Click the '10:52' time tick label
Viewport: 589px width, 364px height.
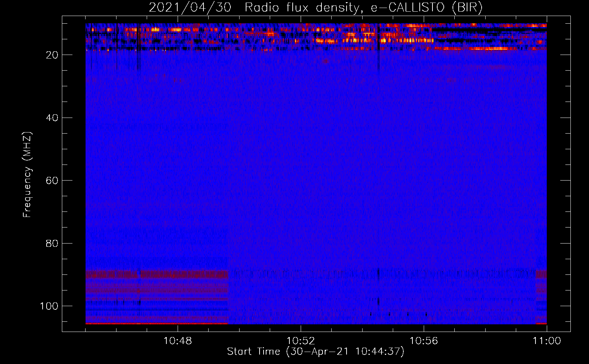coord(301,341)
